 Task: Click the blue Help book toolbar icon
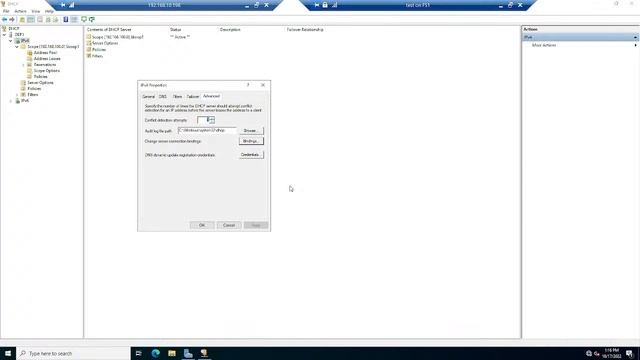(66, 20)
